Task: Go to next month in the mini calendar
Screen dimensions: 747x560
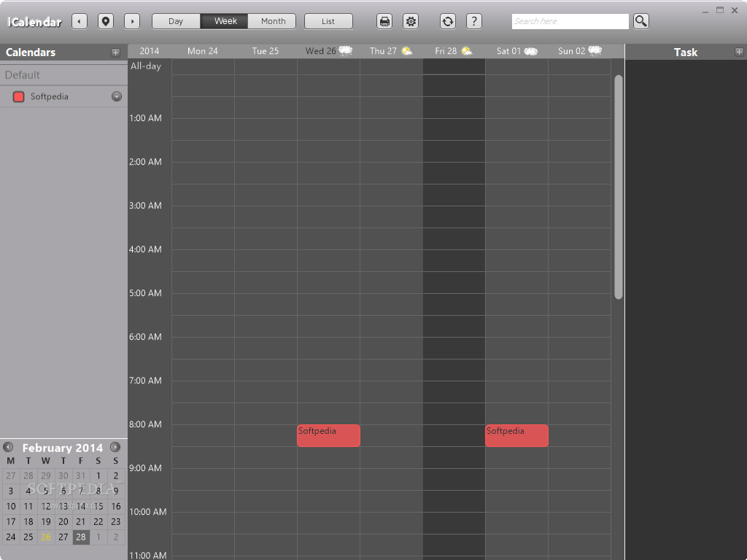Action: 115,447
